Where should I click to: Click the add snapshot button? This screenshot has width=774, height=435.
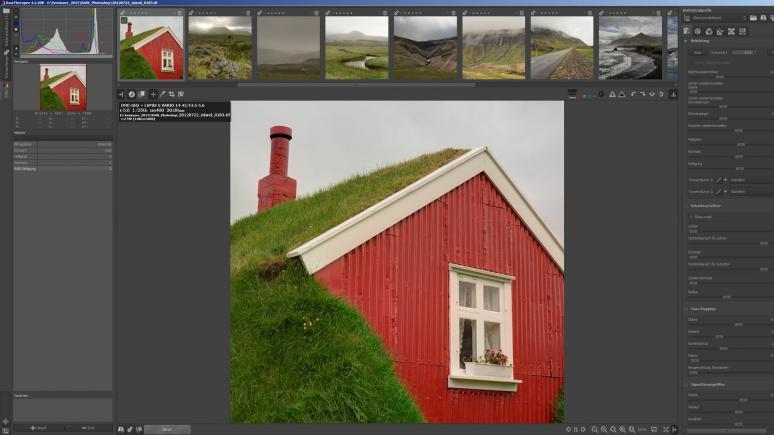pos(39,428)
